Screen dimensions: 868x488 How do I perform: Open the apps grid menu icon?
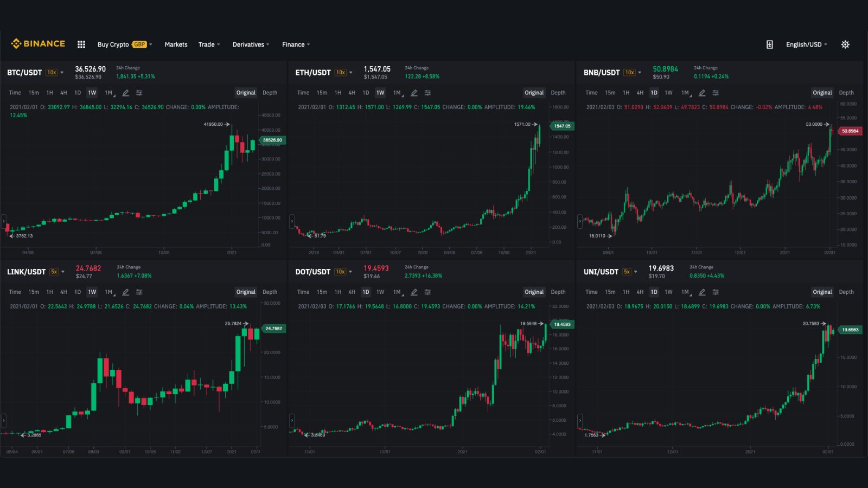(81, 44)
